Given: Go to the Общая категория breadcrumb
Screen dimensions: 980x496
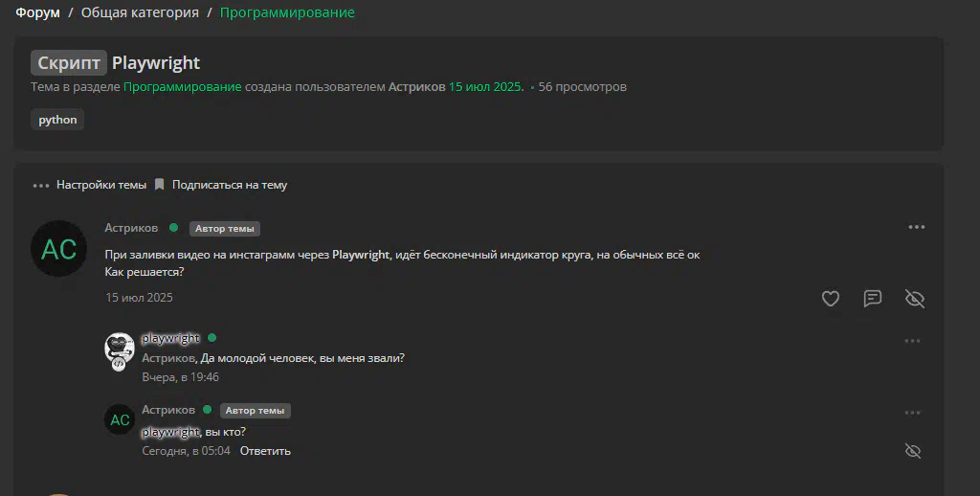Looking at the screenshot, I should coord(140,12).
